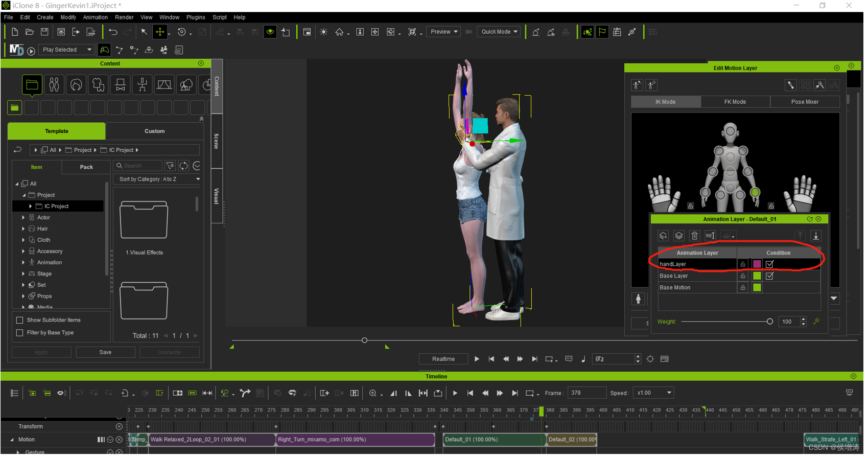Switch to the Pack view button
Image resolution: width=868 pixels, height=456 pixels.
click(x=86, y=167)
